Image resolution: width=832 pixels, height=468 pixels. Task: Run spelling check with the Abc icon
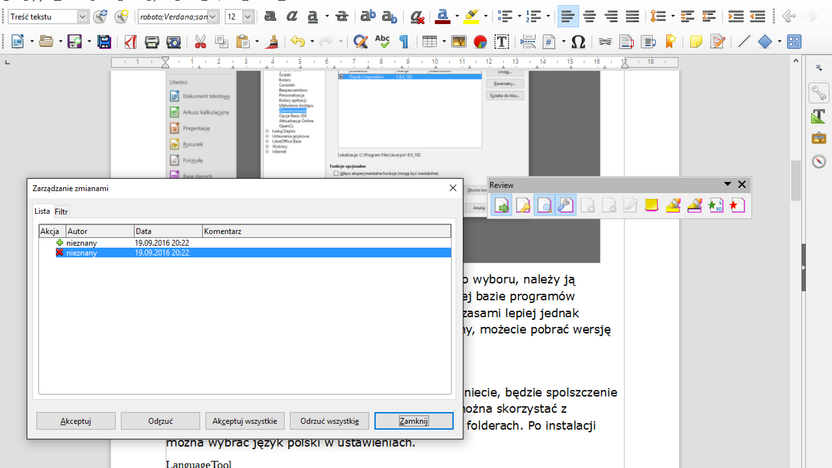click(382, 41)
